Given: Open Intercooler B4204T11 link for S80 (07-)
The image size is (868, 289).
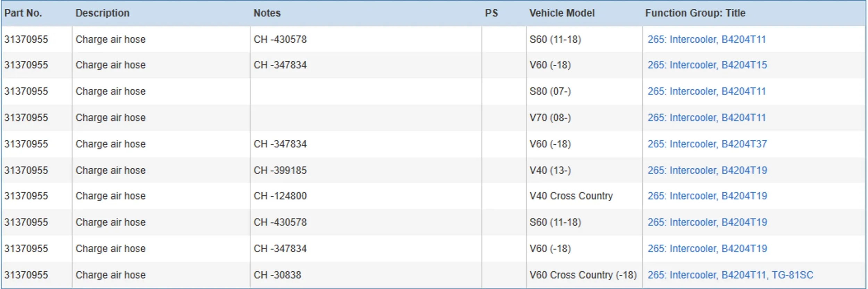Looking at the screenshot, I should click(706, 92).
